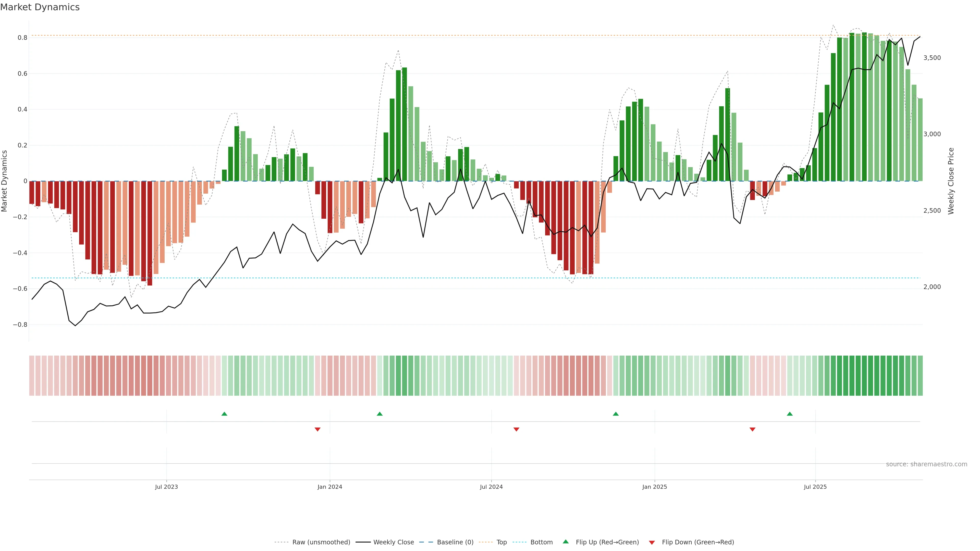Click the green flip-up marker before Jan 2025
The image size is (980, 551).
click(x=616, y=414)
